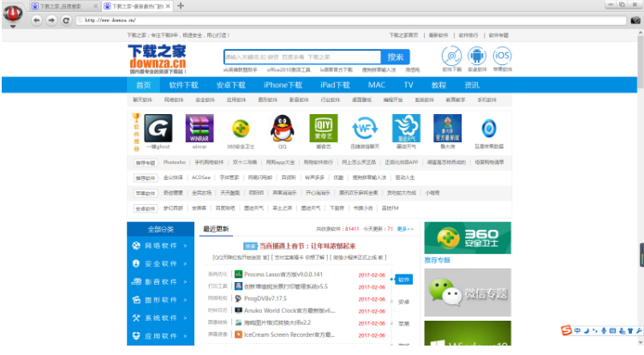The height and width of the screenshot is (355, 644).
Task: Click the iOS circle icon in the header
Action: (x=502, y=56)
